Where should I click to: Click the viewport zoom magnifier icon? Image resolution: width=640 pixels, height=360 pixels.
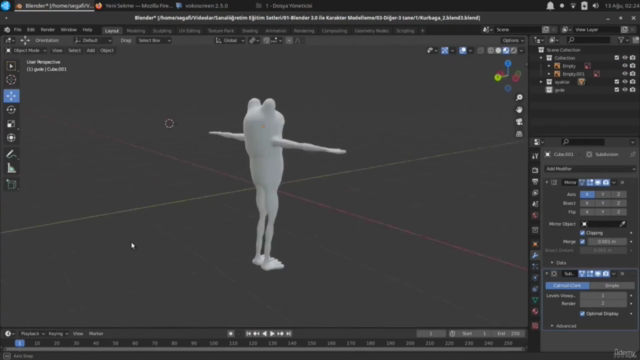click(x=519, y=98)
